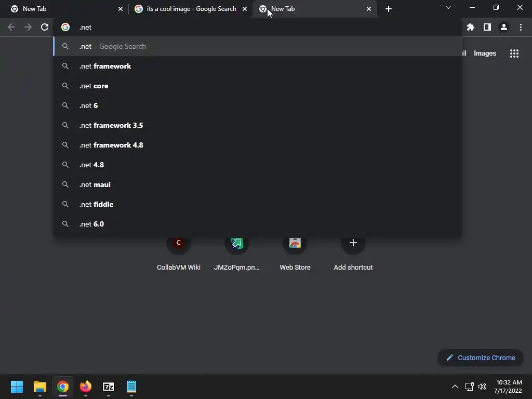
Task: Open the Extensions puzzle icon
Action: [x=471, y=27]
